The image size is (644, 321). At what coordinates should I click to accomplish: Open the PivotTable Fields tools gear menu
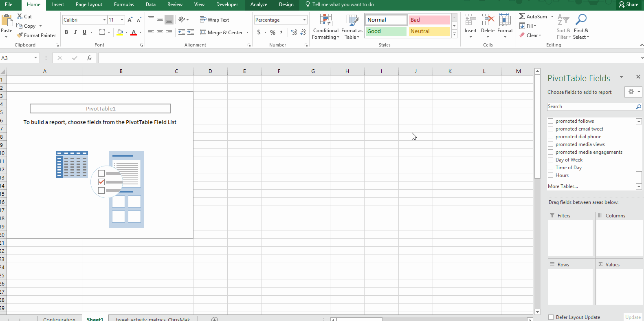tap(633, 92)
